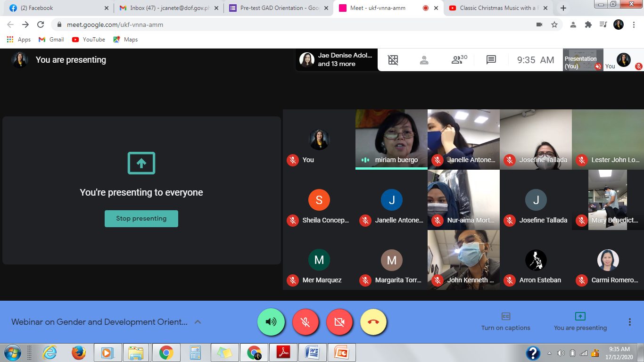Click Stop presenting button

click(141, 219)
